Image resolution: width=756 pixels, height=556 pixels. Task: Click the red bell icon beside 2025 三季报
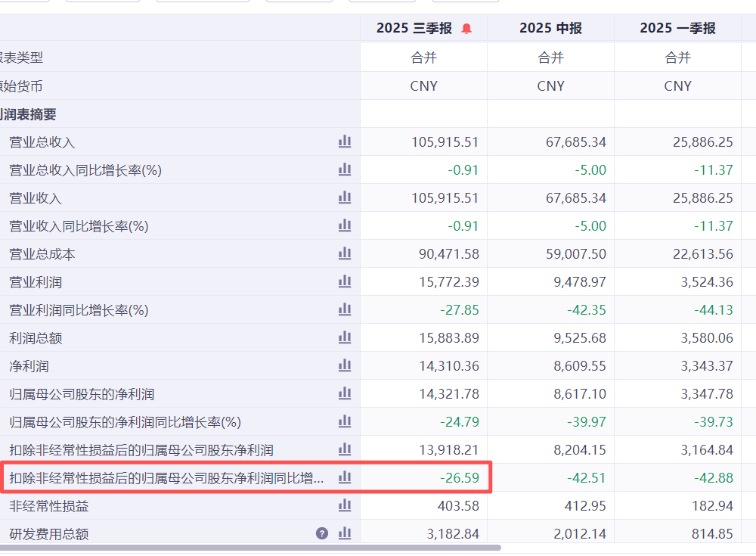coord(466,29)
